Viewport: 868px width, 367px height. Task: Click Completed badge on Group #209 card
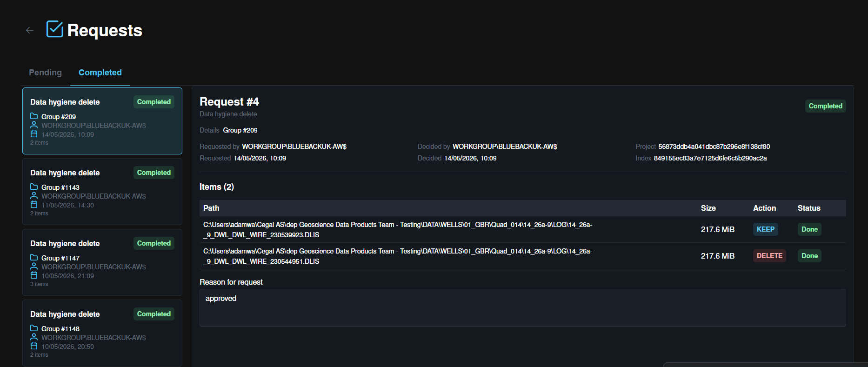(154, 102)
